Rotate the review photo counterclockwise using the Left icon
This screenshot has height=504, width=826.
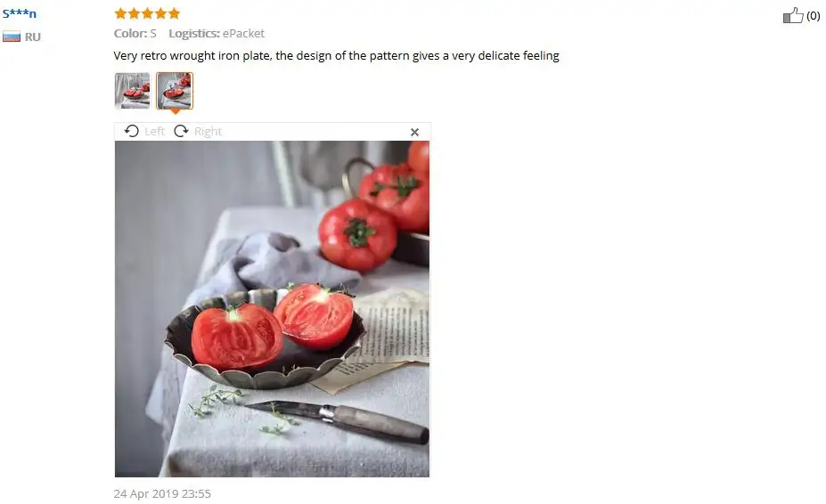[x=132, y=131]
